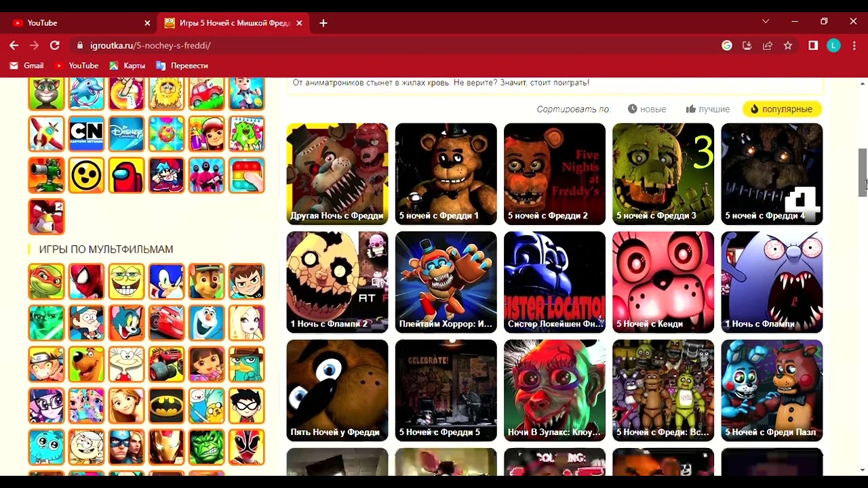Image resolution: width=868 pixels, height=488 pixels.
Task: Open 5 Ночей с Фреди Пазл game
Action: (772, 390)
